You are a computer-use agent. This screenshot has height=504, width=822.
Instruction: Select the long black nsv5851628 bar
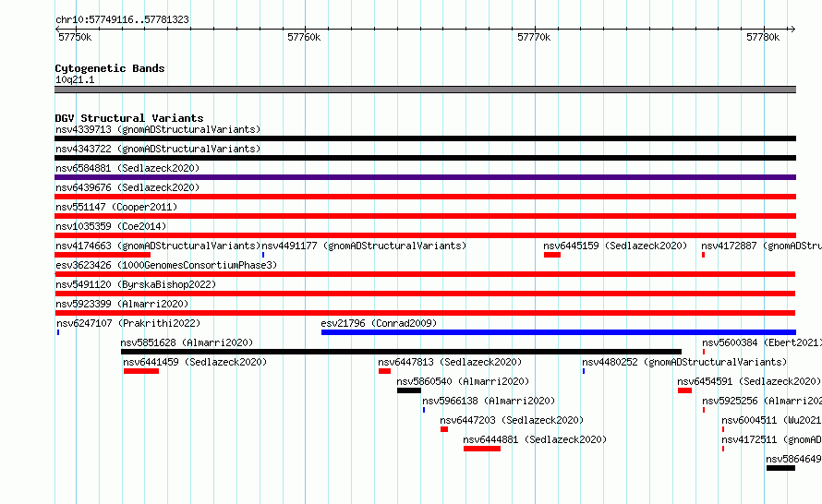401,352
